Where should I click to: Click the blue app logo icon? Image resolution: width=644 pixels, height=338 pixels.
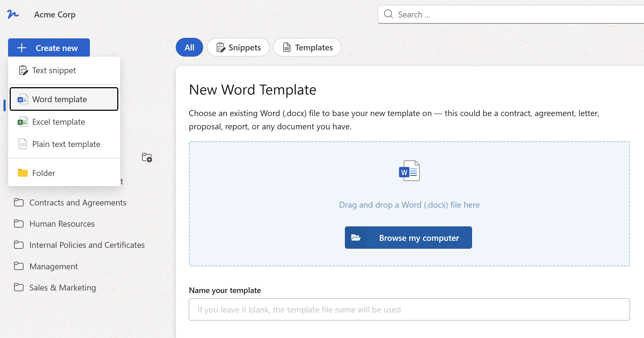[13, 14]
